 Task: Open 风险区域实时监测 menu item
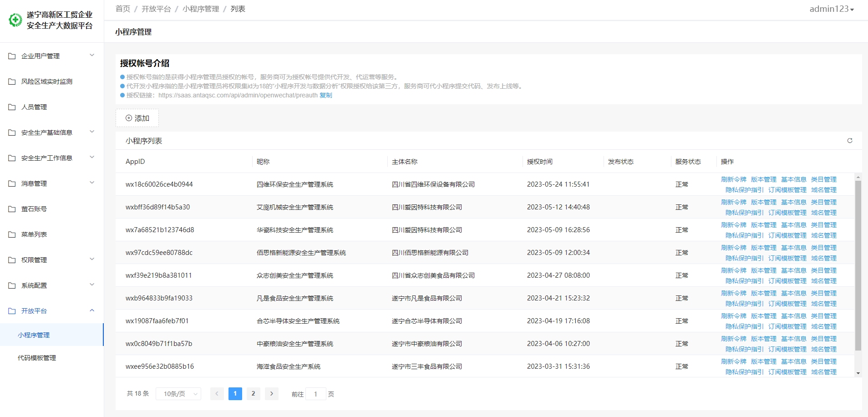[x=52, y=81]
